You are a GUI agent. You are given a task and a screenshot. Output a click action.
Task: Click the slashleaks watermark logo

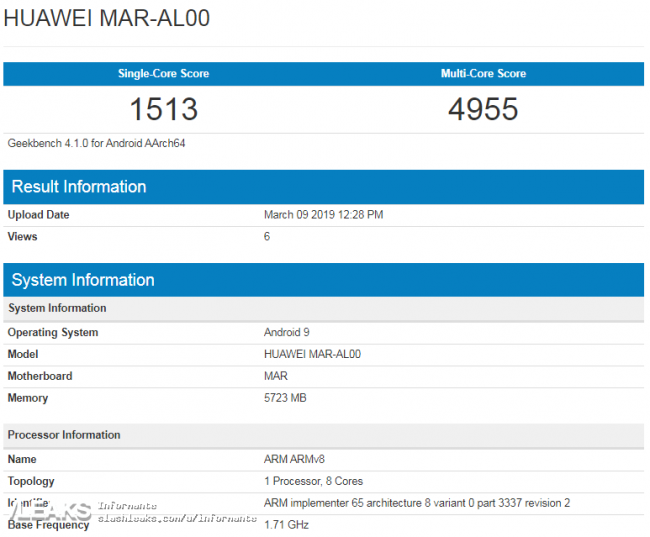tap(51, 512)
